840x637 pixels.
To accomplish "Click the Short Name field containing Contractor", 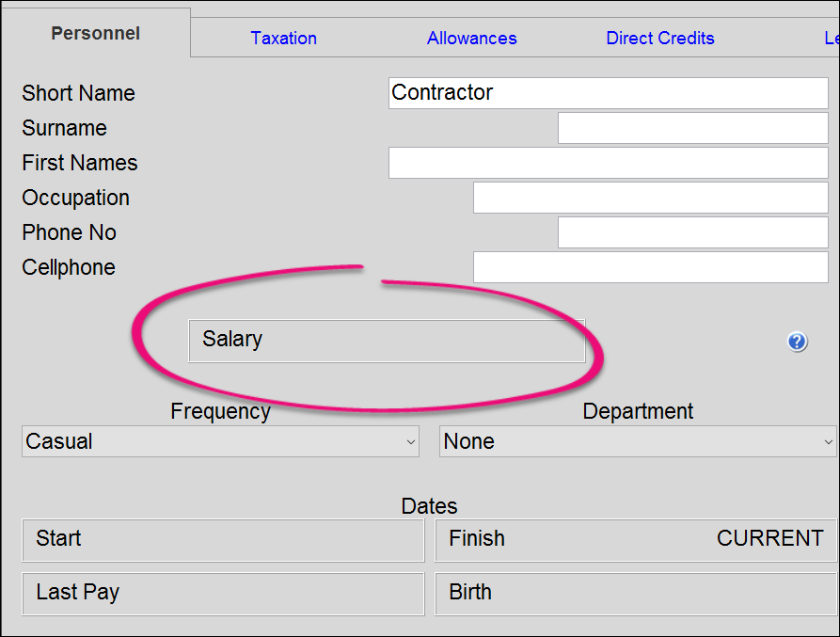I will (608, 93).
